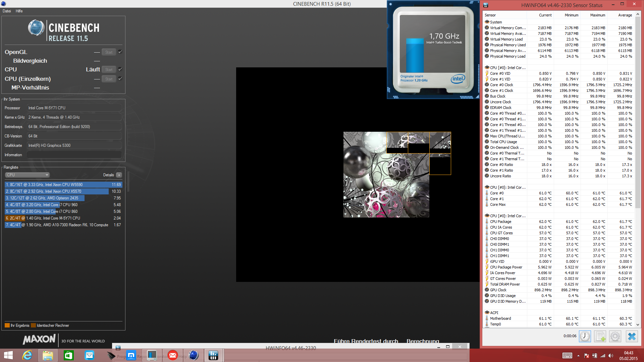The width and height of the screenshot is (644, 362).
Task: Click the ACPI sensor group icon
Action: coord(487,312)
